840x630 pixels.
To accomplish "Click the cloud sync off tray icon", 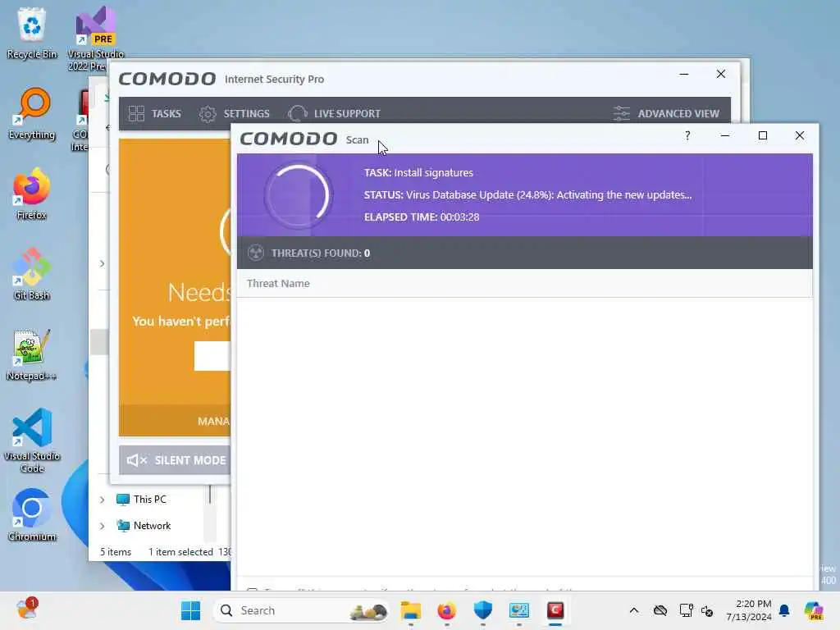I will (660, 610).
